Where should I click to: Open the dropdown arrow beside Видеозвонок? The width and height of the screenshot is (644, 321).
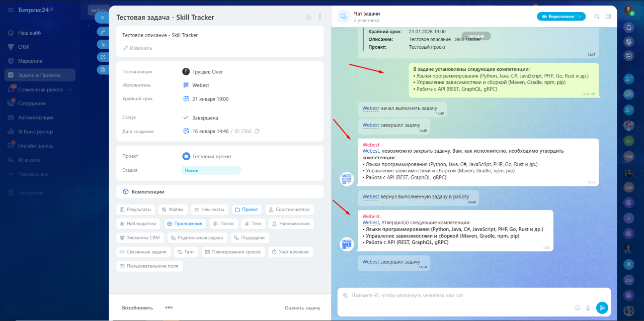coord(581,17)
